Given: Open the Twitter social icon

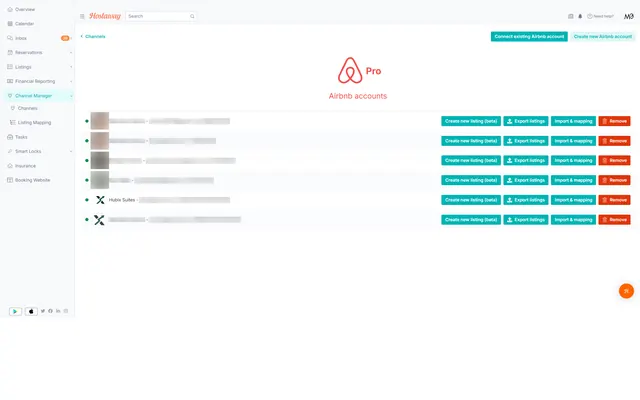Looking at the screenshot, I should [x=43, y=311].
